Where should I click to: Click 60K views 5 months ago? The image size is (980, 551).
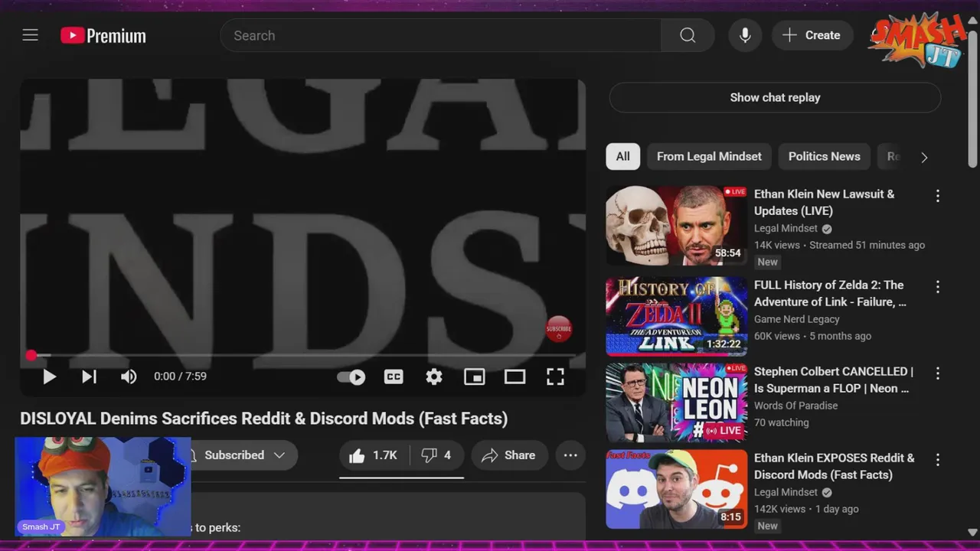[812, 336]
